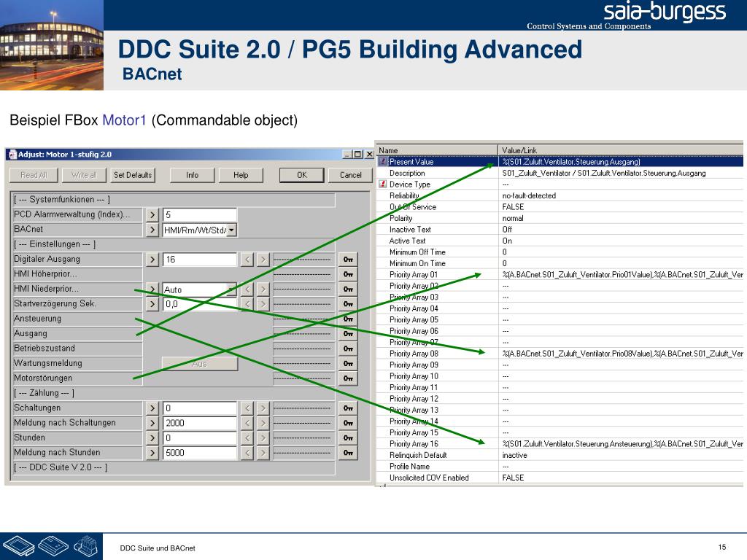Select the Active Text row

click(x=560, y=241)
